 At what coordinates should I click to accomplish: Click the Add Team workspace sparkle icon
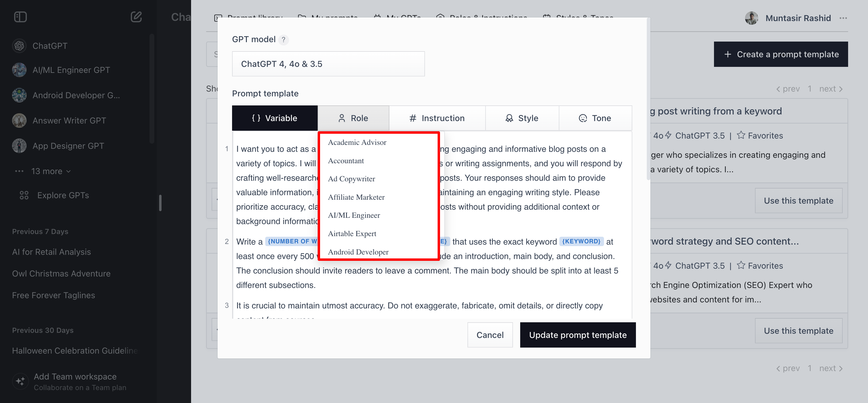(x=20, y=381)
